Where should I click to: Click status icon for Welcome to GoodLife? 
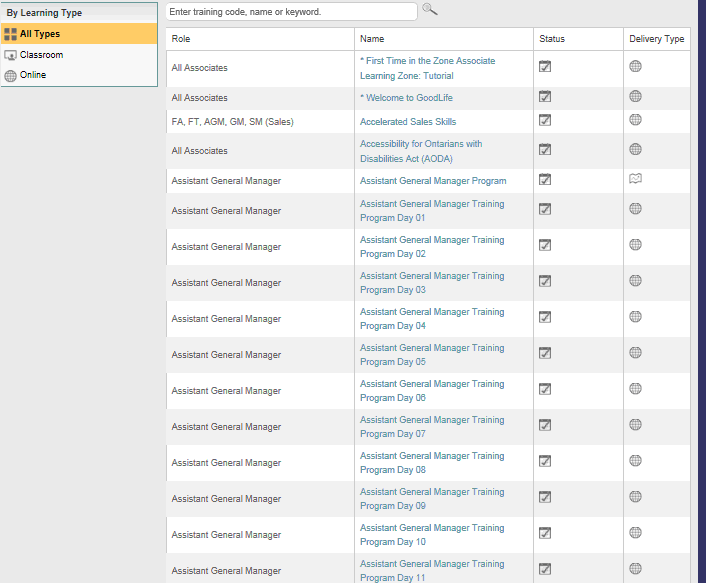click(545, 96)
